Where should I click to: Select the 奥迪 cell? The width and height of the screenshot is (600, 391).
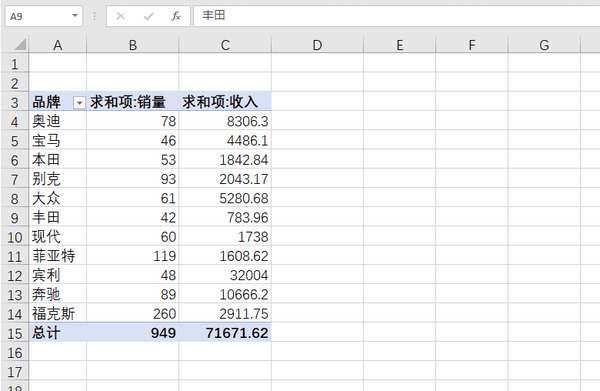[58, 121]
